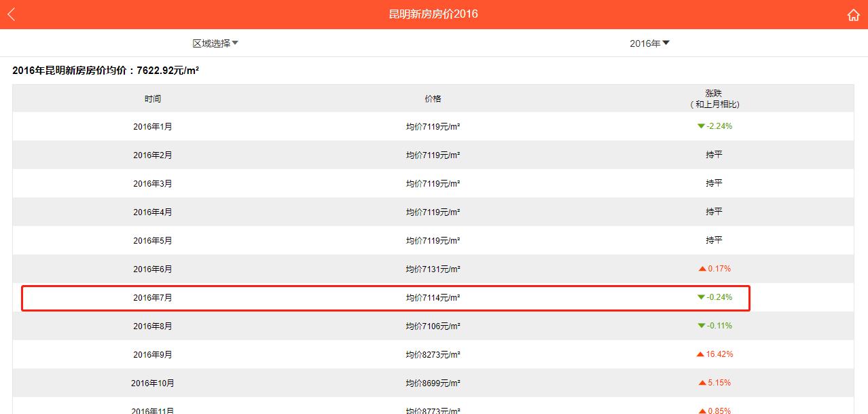Click red up arrow beside 16.42%
The width and height of the screenshot is (868, 414).
point(700,354)
